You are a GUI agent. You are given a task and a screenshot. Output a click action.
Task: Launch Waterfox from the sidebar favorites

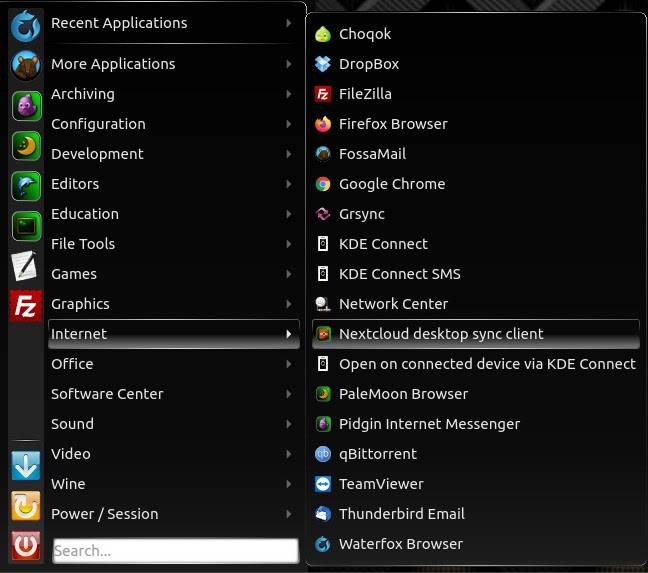click(x=26, y=26)
